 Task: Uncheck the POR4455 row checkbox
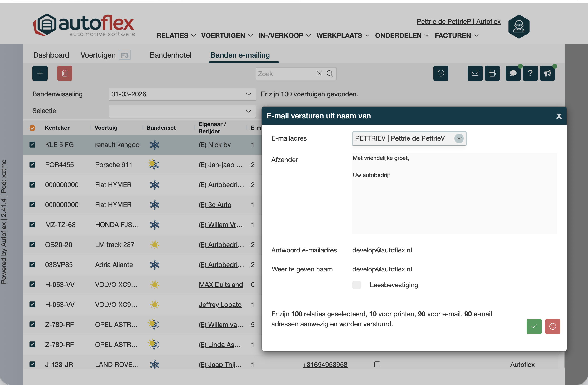coord(32,165)
